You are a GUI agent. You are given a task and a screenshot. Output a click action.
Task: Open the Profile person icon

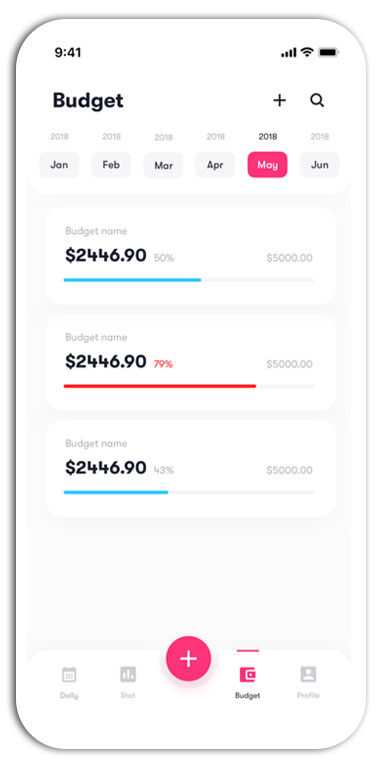click(x=308, y=675)
